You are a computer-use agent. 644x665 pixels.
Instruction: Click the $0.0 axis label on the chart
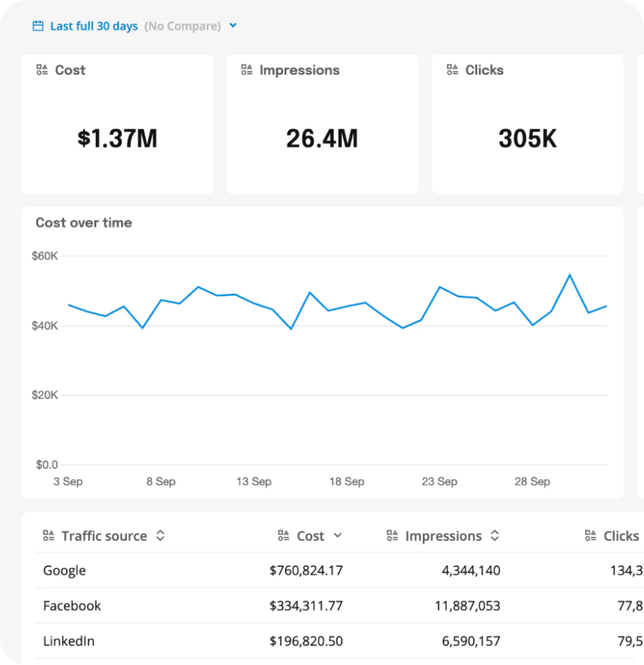[x=47, y=465]
